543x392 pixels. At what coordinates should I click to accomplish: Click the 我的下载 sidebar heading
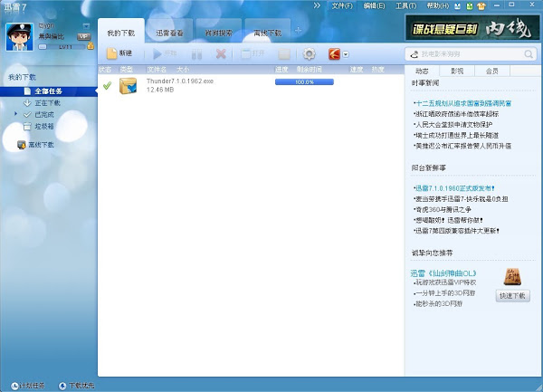(22, 77)
